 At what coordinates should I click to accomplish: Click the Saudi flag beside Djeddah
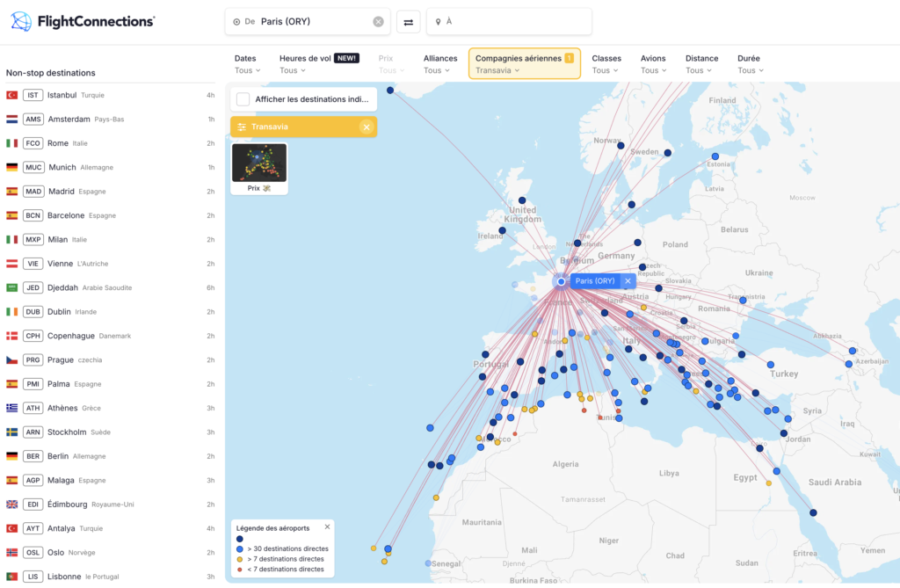[x=12, y=287]
